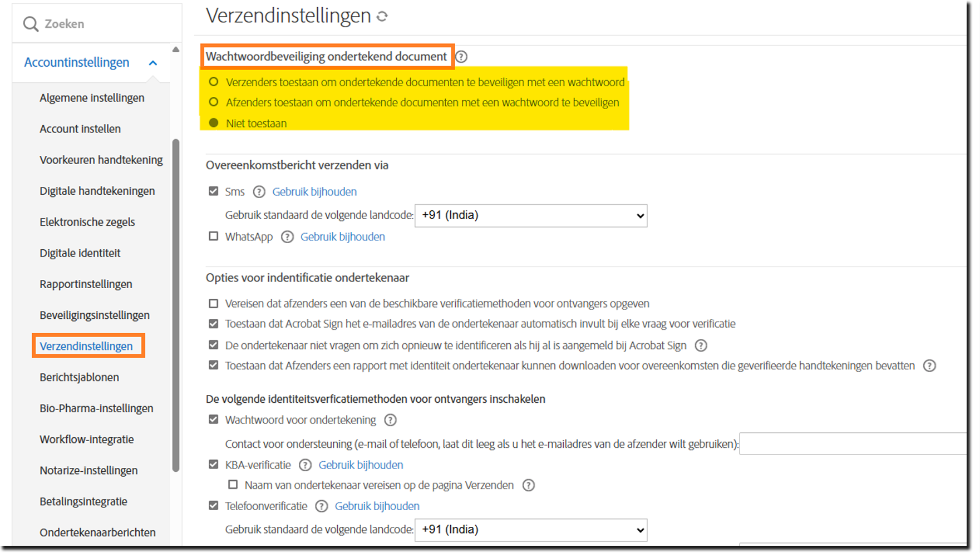Click the search magnifier icon
Image resolution: width=980 pixels, height=553 pixels.
[x=31, y=23]
